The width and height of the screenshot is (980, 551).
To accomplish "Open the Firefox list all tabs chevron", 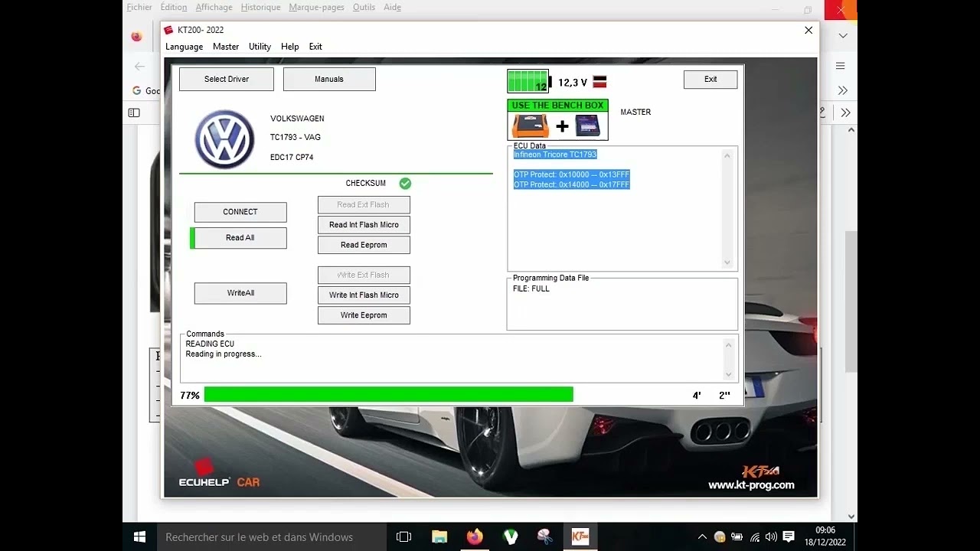I will [x=843, y=36].
